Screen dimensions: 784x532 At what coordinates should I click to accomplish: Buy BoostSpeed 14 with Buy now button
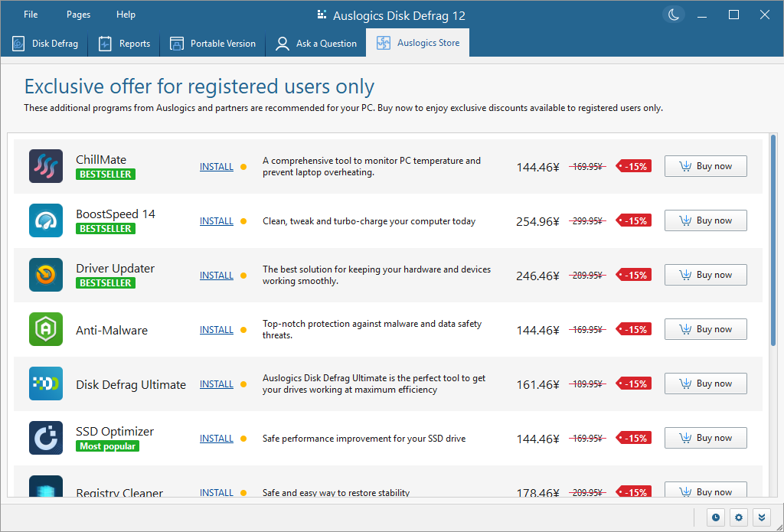705,220
